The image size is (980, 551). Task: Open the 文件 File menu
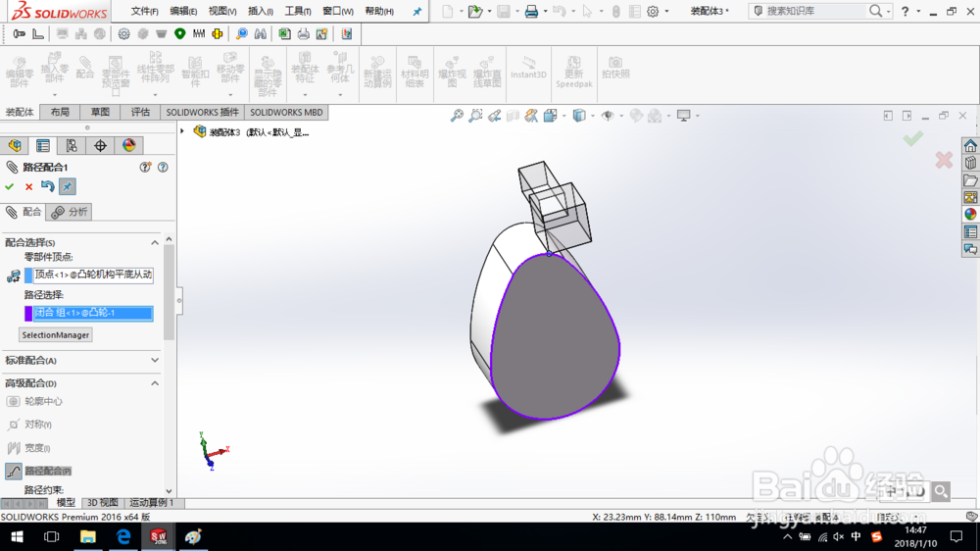click(144, 11)
